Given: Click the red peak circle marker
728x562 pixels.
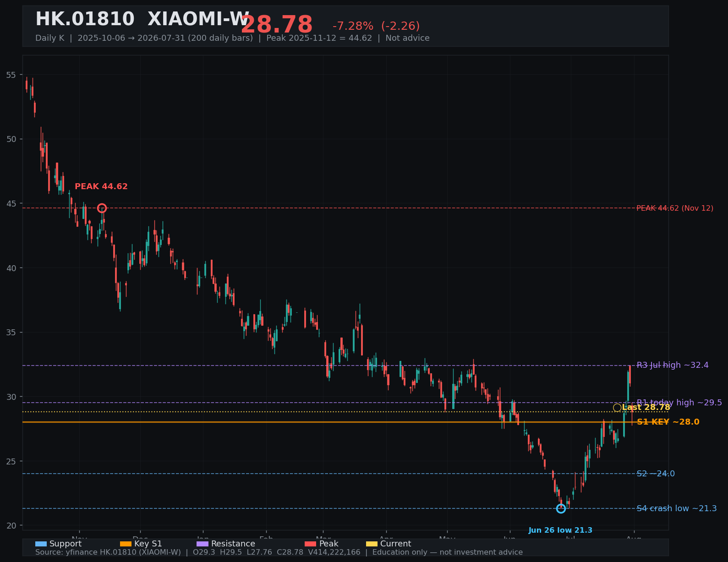Looking at the screenshot, I should tap(102, 208).
